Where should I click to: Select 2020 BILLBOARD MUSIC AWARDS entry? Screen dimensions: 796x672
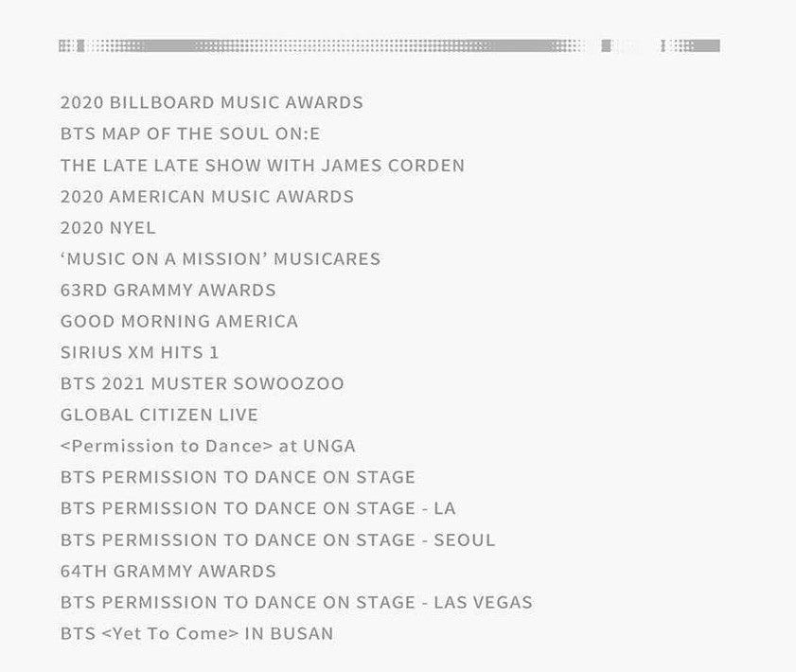212,102
